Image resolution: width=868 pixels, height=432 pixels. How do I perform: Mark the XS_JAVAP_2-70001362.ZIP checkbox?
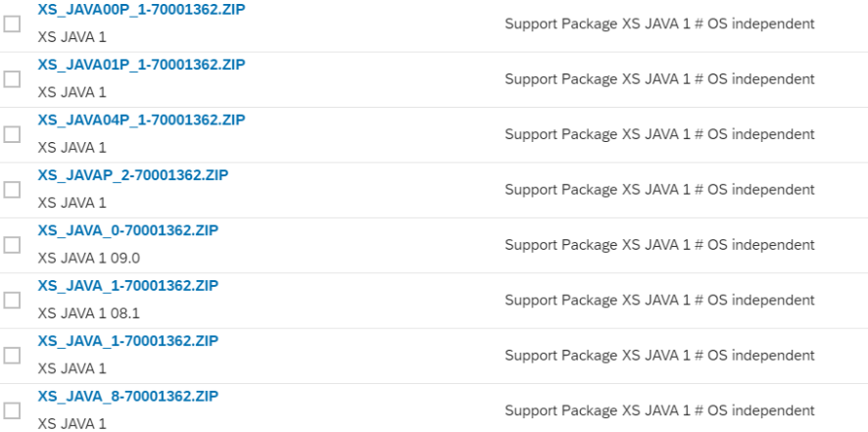pos(12,190)
